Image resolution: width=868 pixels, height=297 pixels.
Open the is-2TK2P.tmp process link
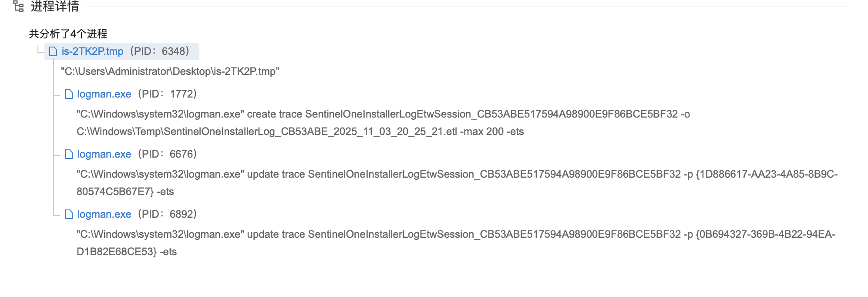92,51
